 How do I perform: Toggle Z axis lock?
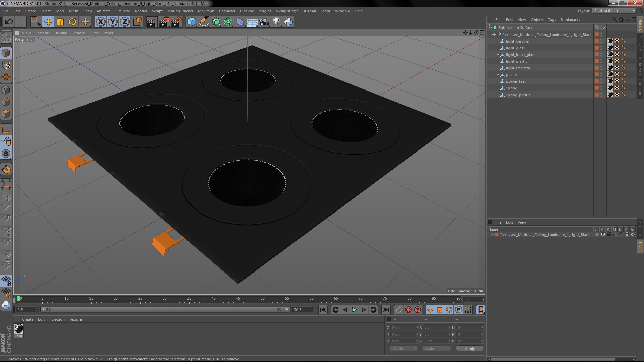125,22
